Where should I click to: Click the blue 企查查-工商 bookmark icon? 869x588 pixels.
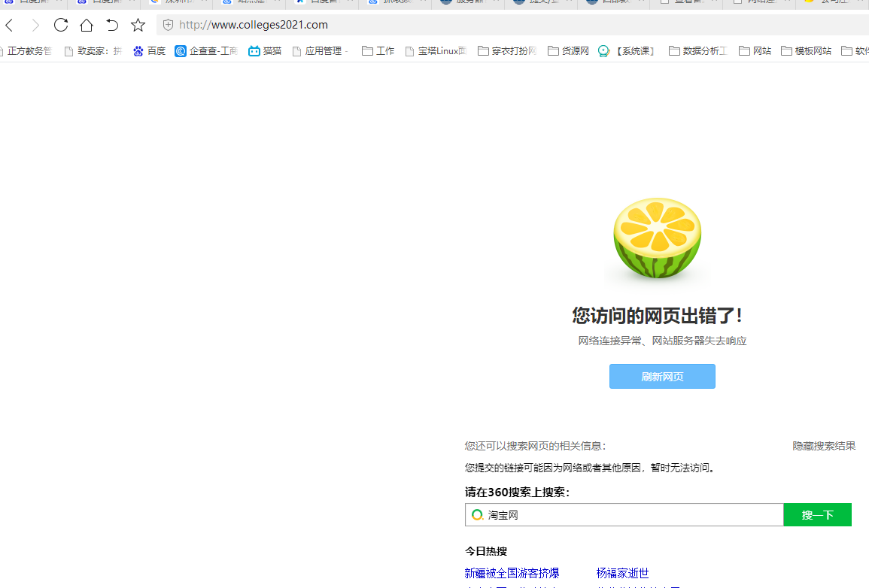(180, 51)
